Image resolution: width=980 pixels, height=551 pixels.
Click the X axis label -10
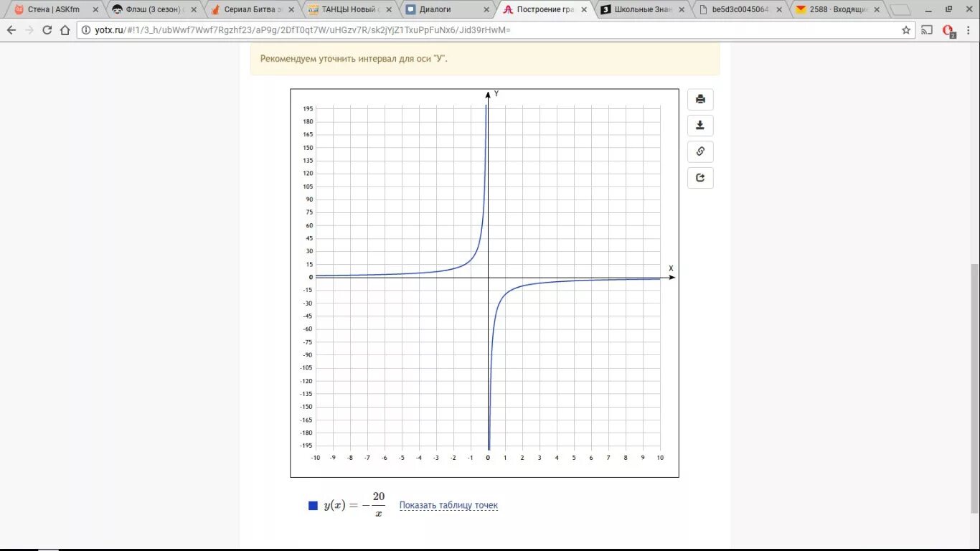pyautogui.click(x=315, y=458)
